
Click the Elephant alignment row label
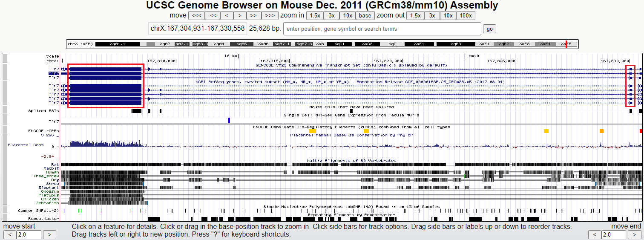point(49,188)
